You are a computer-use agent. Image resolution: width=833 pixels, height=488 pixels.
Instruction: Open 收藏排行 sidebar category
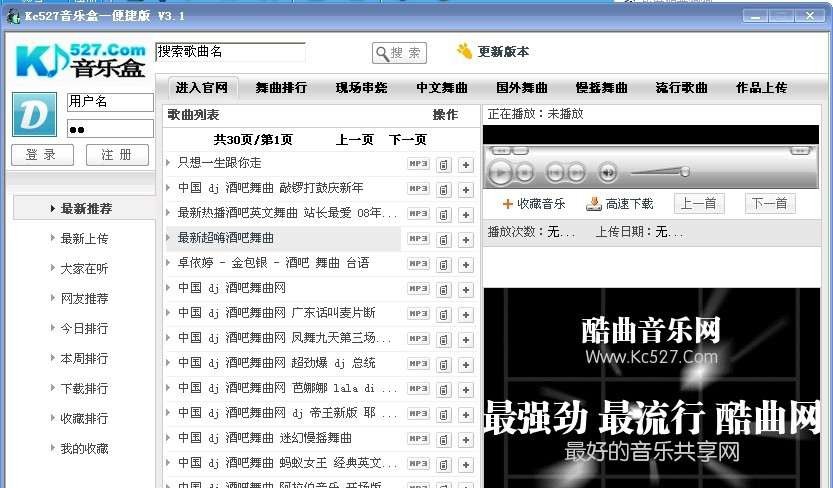pos(84,418)
